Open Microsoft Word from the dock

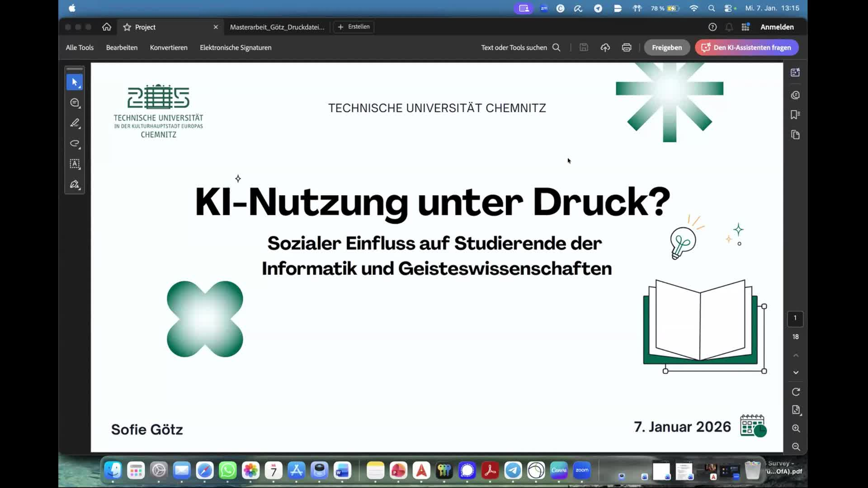tap(342, 471)
